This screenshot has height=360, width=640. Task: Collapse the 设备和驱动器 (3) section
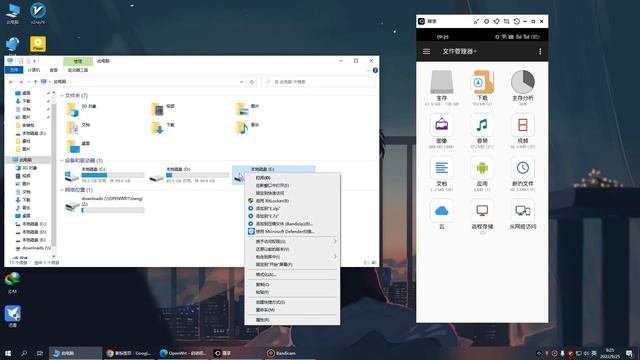62,160
